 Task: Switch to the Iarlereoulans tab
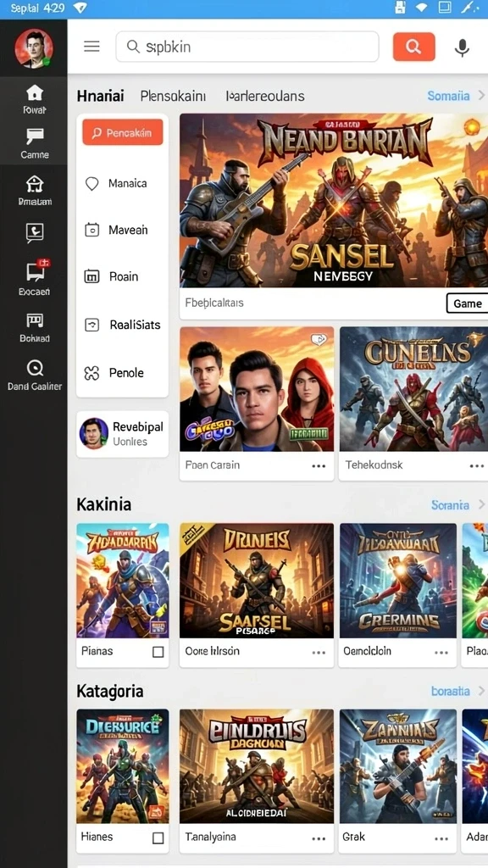(x=265, y=96)
